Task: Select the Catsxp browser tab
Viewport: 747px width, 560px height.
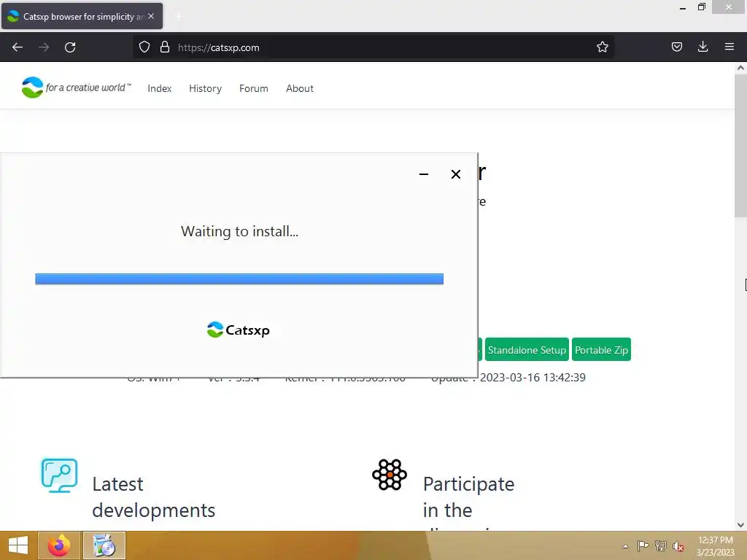Action: [x=82, y=16]
